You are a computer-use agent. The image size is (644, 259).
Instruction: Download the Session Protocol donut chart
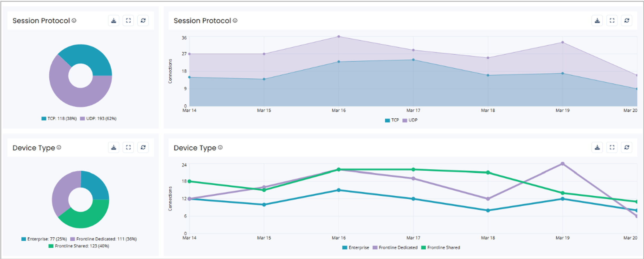pyautogui.click(x=114, y=21)
